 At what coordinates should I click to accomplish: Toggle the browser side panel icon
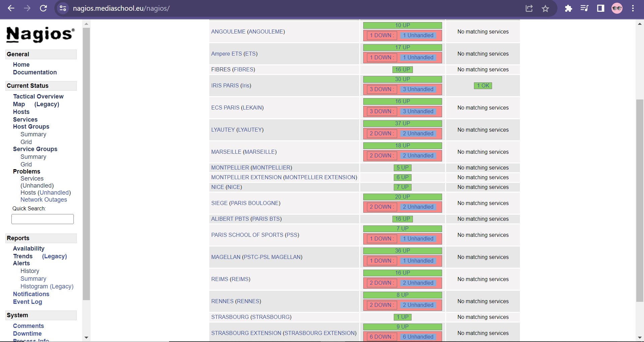coord(600,8)
